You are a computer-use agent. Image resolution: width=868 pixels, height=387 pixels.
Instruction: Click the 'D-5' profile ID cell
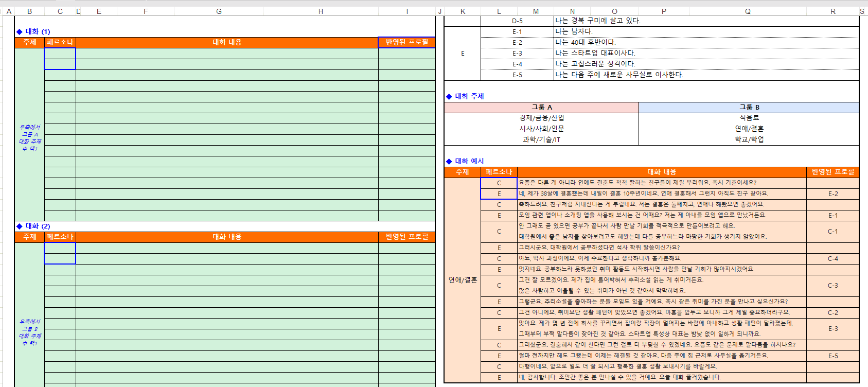(517, 21)
